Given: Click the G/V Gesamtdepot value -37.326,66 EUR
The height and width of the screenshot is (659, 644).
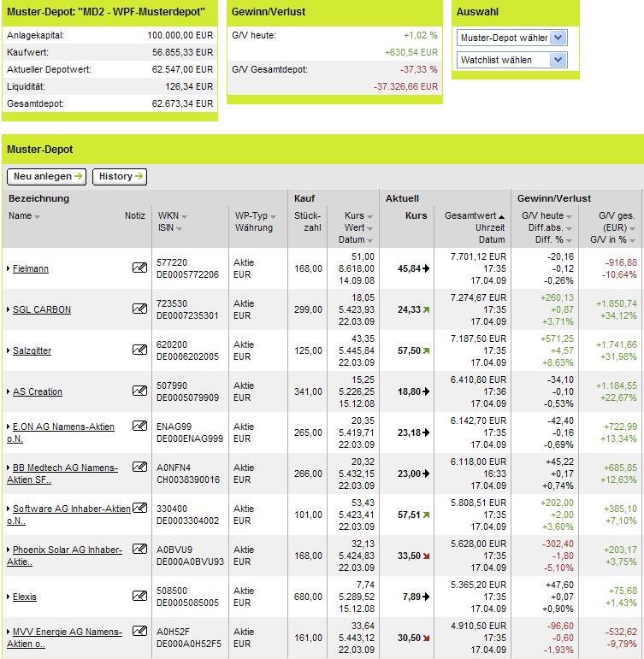Looking at the screenshot, I should [x=405, y=86].
